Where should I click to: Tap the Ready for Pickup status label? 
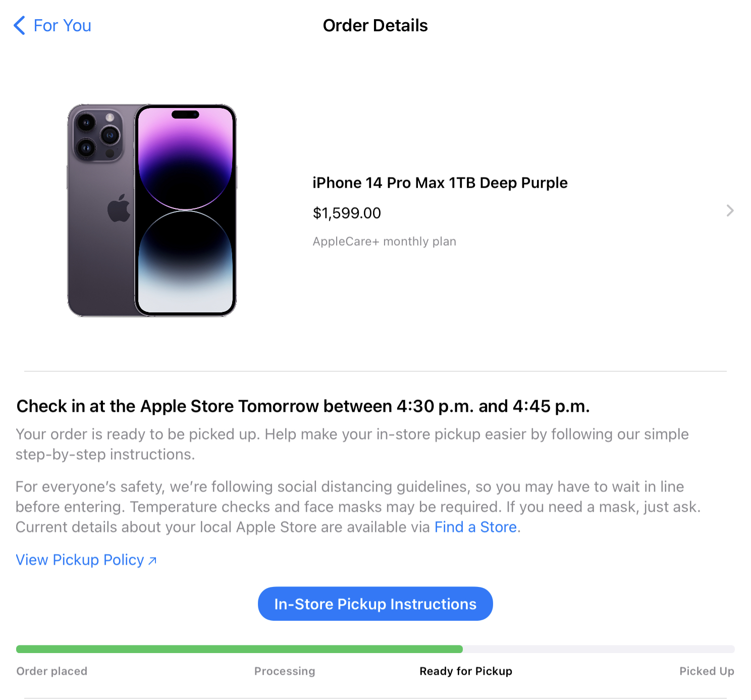466,671
